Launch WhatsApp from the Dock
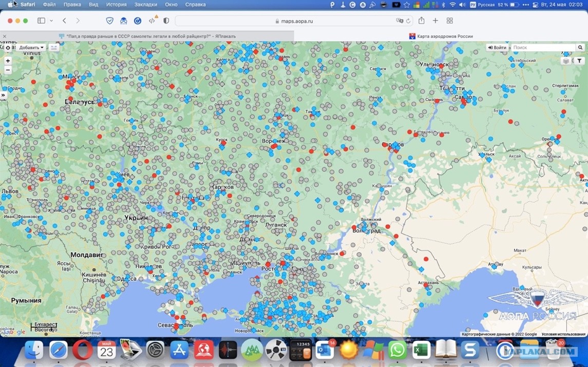 coord(397,350)
